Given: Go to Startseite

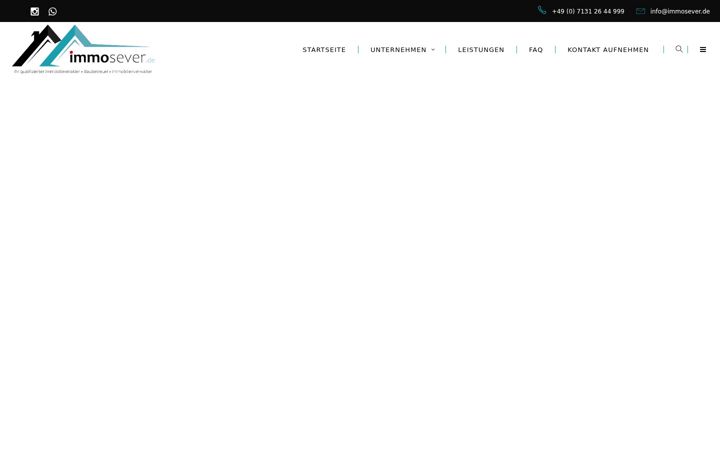Looking at the screenshot, I should coord(324,50).
